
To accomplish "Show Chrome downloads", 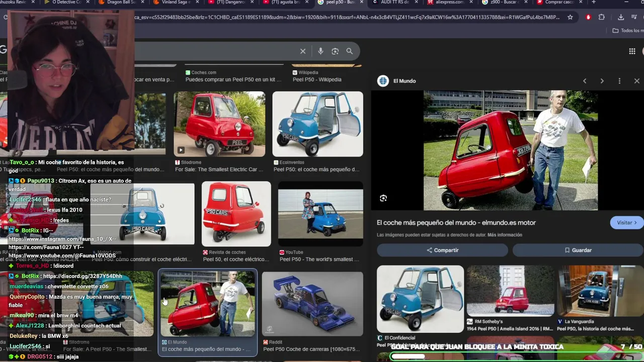I will click(621, 17).
